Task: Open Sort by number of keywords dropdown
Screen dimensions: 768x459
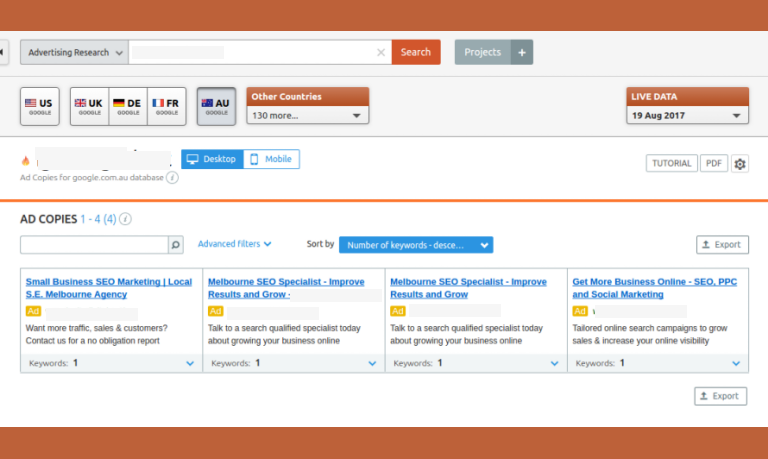Action: click(416, 245)
